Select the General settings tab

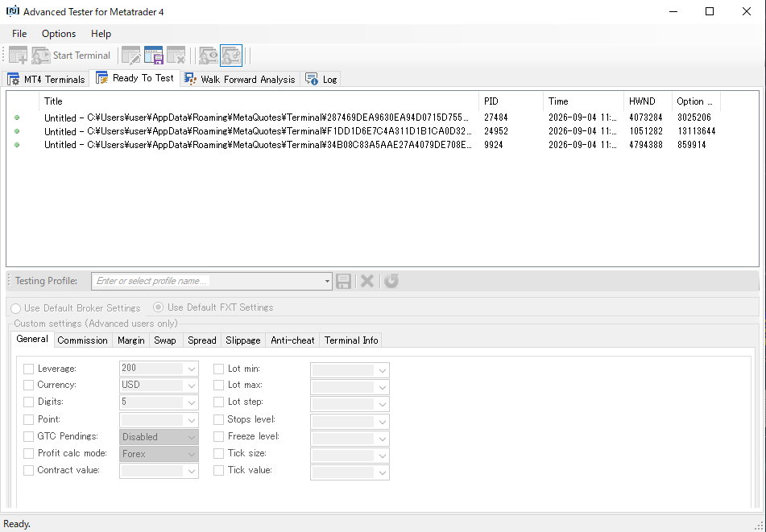pyautogui.click(x=32, y=339)
